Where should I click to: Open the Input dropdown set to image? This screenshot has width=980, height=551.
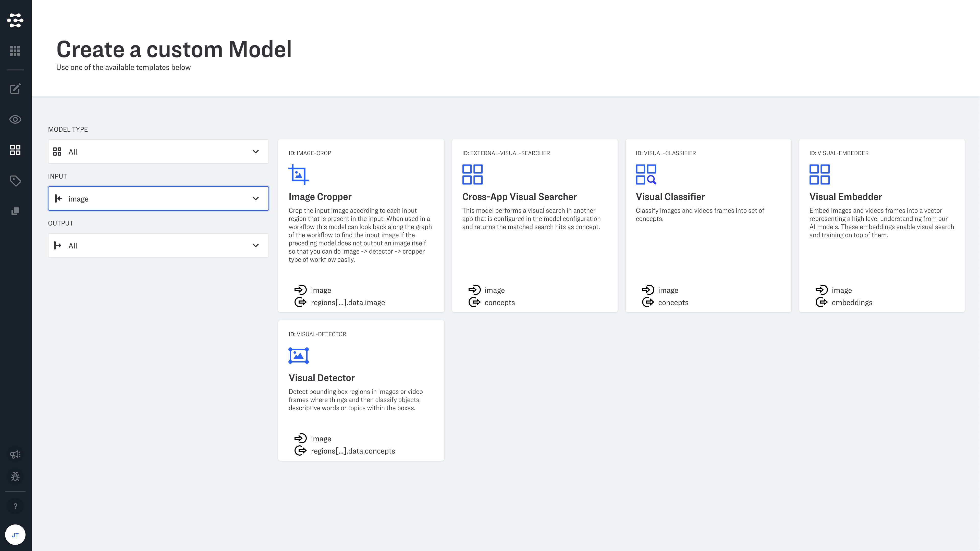[x=158, y=198]
